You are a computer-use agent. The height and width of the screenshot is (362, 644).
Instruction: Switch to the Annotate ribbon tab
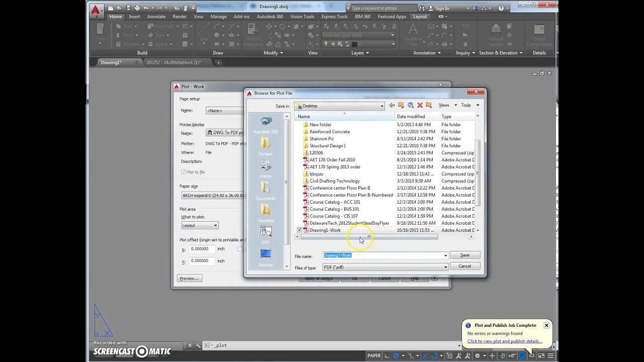coord(156,17)
